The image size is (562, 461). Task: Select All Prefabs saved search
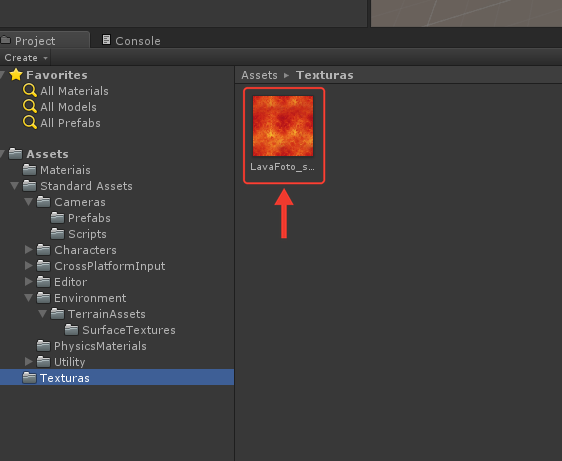(70, 123)
